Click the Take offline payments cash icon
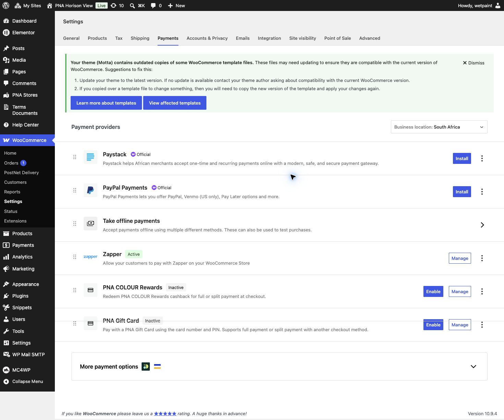Viewport: 504px width, 420px height. (91, 224)
